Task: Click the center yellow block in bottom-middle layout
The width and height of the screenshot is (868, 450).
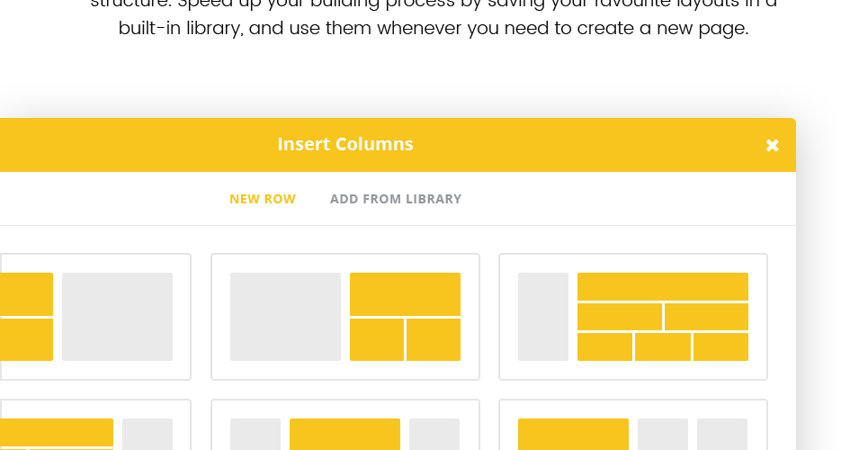Action: pyautogui.click(x=345, y=434)
